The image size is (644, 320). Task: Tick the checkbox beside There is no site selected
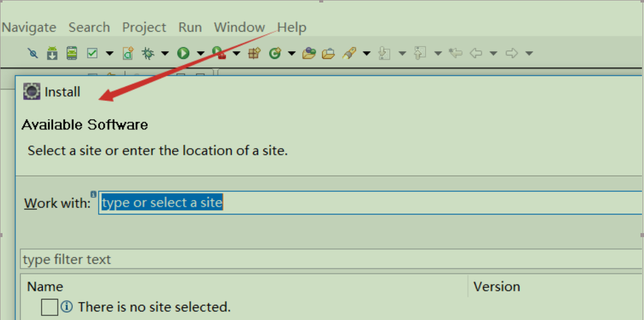pyautogui.click(x=49, y=306)
